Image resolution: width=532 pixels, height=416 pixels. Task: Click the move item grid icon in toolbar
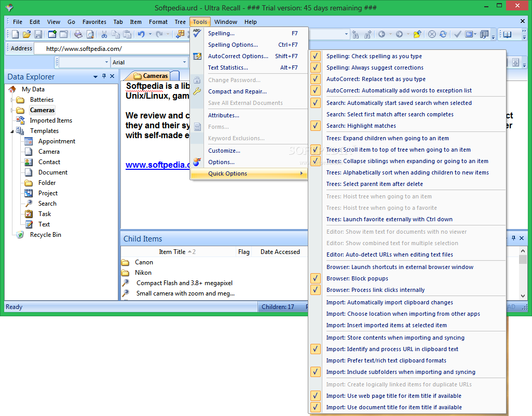pos(180,34)
